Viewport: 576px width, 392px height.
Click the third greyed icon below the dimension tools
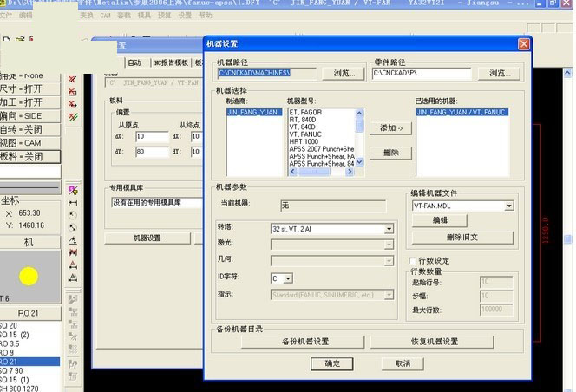tap(73, 324)
